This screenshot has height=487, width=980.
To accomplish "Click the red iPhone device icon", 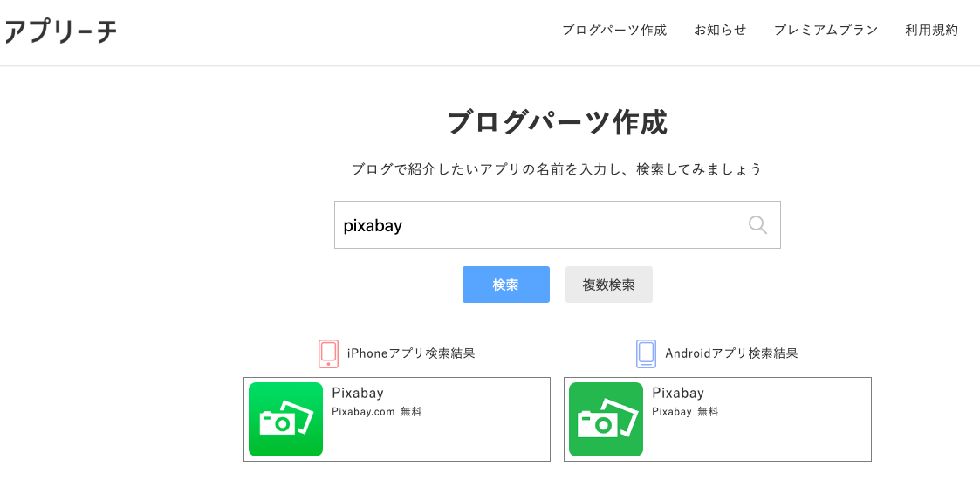I will (x=328, y=353).
